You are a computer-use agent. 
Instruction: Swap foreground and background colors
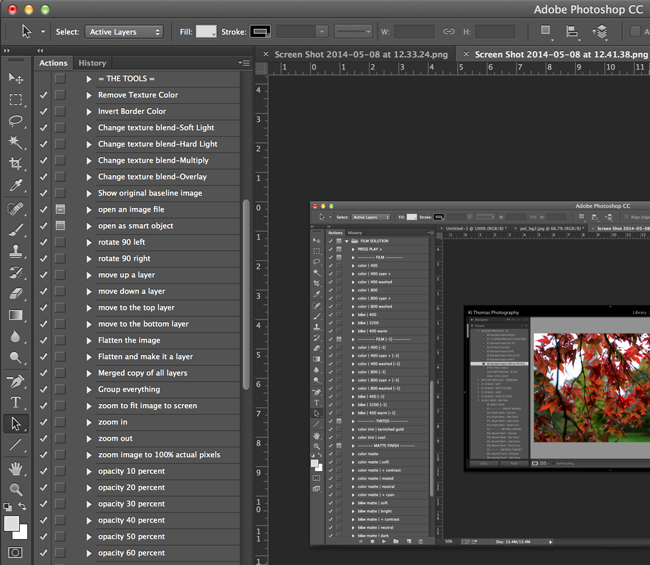click(22, 506)
